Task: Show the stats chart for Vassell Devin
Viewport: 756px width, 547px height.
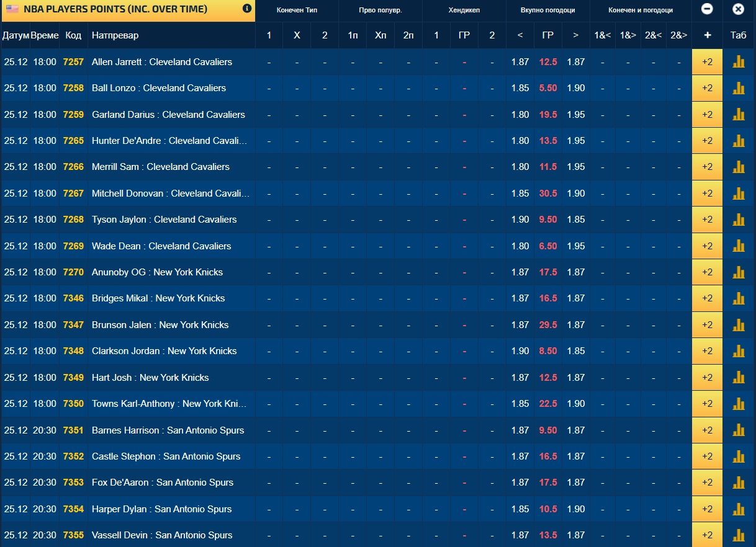Action: click(739, 535)
